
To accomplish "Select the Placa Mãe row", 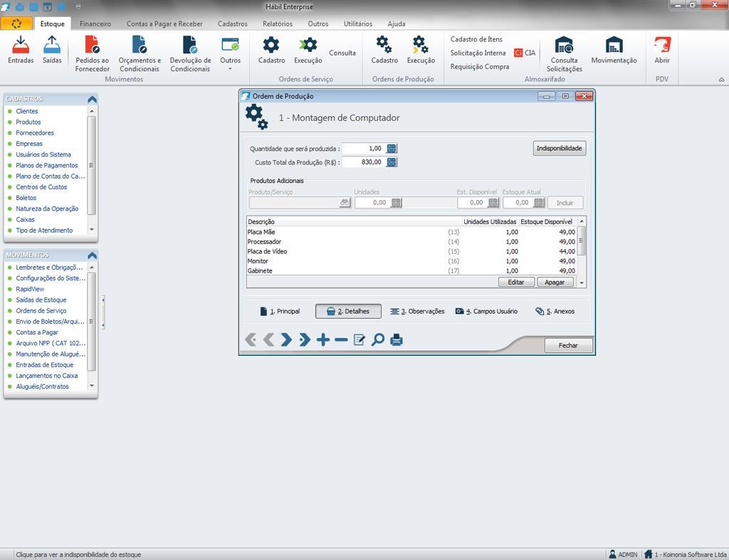I will [411, 232].
